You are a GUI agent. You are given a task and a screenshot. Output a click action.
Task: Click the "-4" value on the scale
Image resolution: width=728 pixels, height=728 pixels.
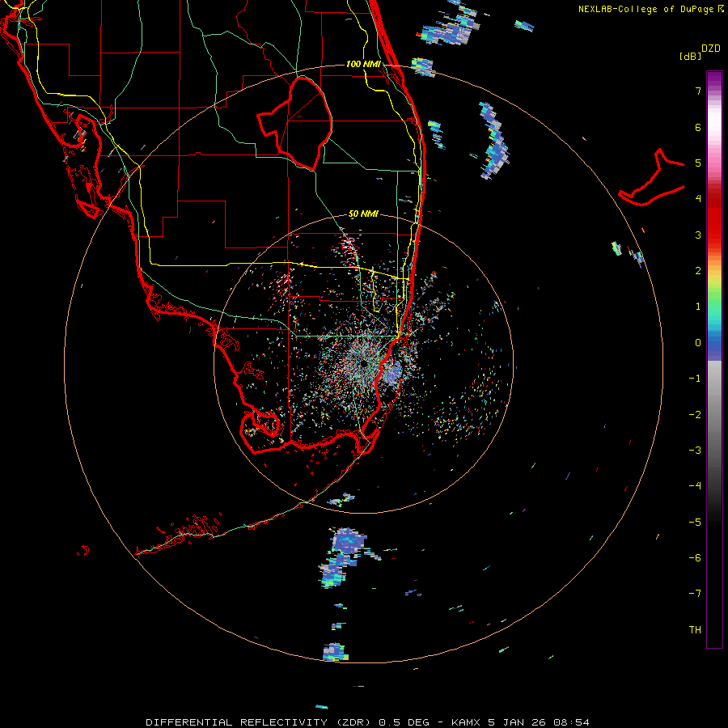[695, 486]
